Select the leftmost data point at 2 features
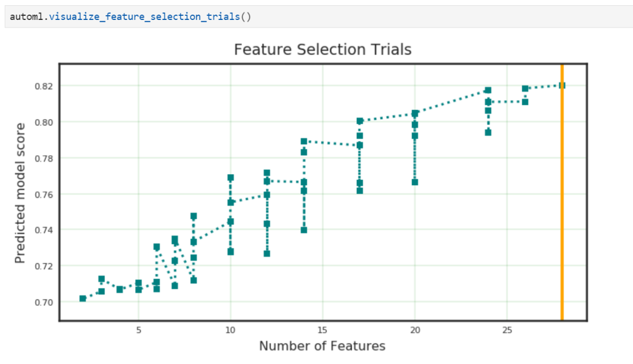This screenshot has width=633, height=364. (x=83, y=298)
